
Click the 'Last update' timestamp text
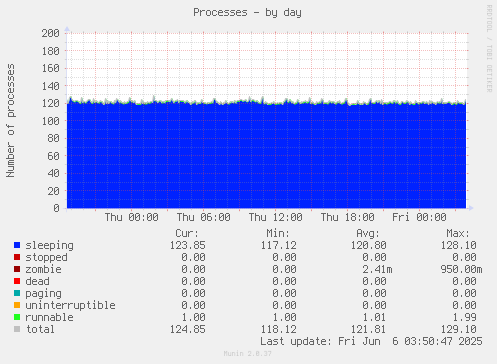[x=371, y=341]
